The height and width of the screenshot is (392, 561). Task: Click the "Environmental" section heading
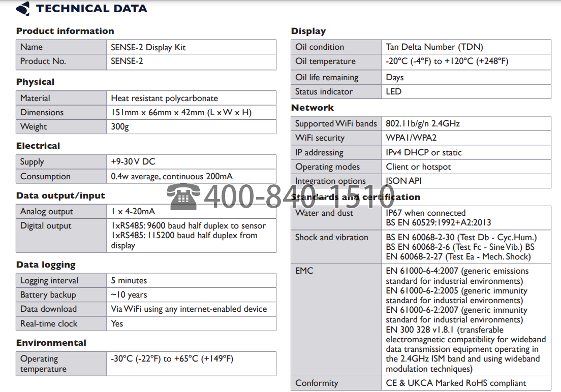click(x=51, y=343)
